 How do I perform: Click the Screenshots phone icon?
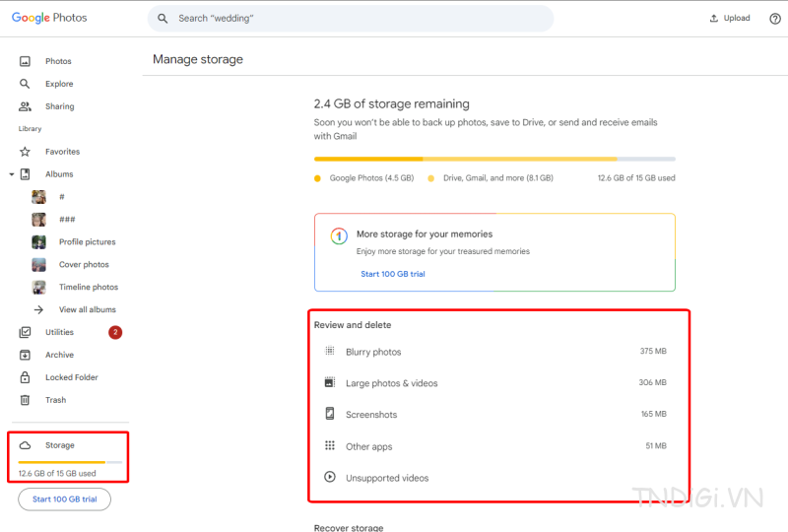click(330, 414)
